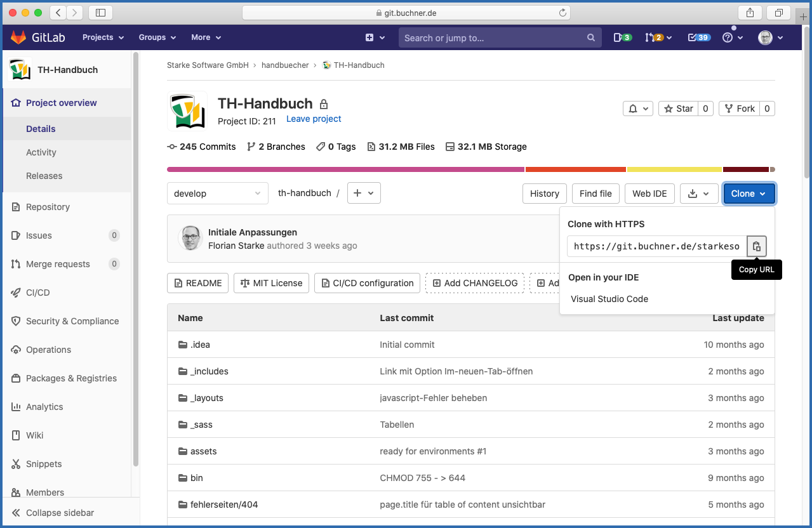
Task: Open the to-do list showing 39 items
Action: (x=698, y=37)
